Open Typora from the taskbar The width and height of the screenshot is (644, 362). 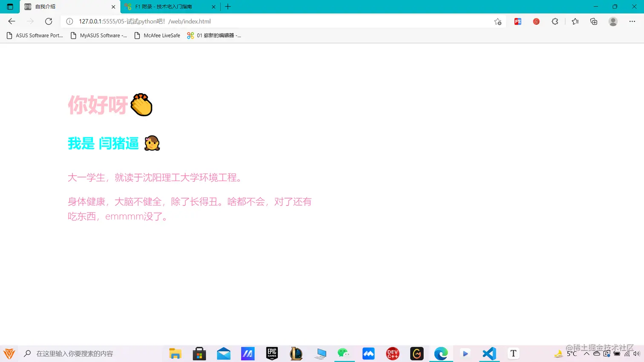(x=513, y=353)
